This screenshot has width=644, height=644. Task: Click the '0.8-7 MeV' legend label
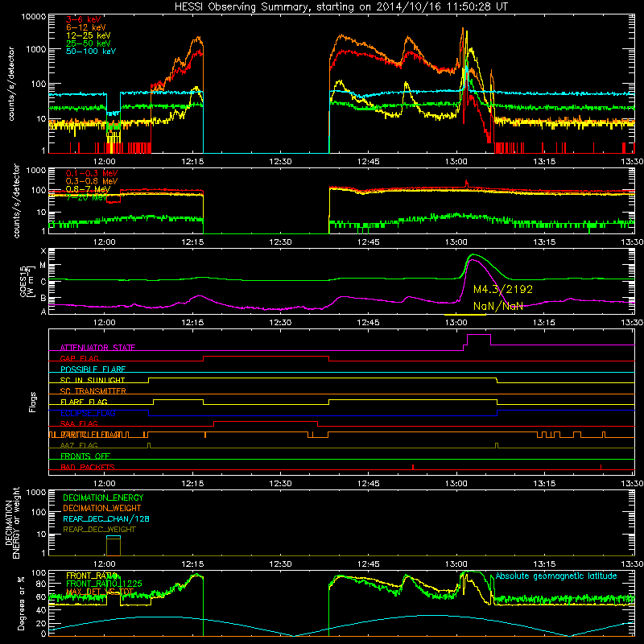88,189
